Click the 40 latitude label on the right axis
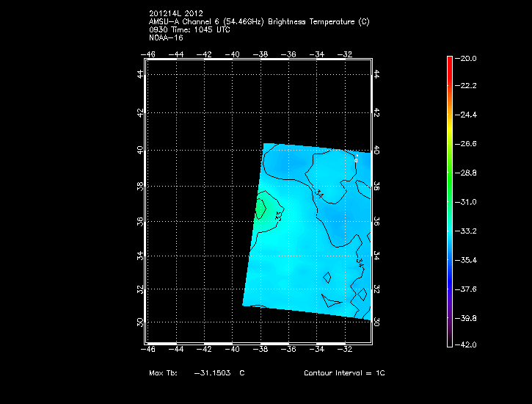 pyautogui.click(x=376, y=150)
